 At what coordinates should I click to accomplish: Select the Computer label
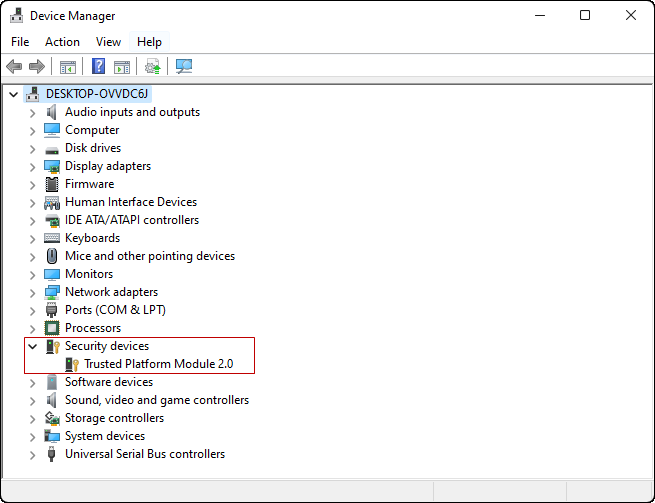pyautogui.click(x=92, y=130)
